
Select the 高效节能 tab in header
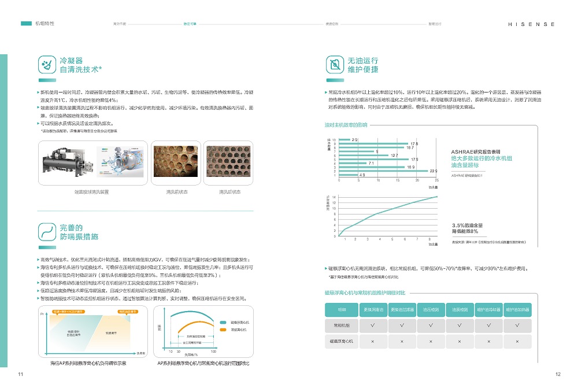[x=120, y=24]
